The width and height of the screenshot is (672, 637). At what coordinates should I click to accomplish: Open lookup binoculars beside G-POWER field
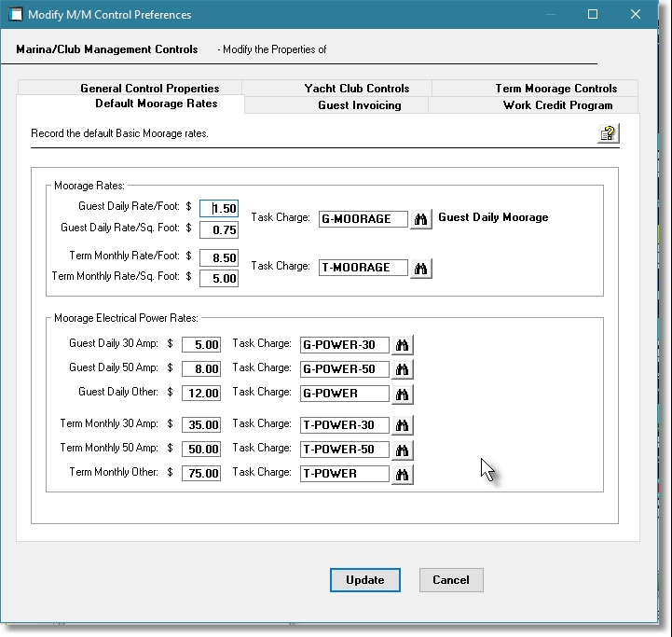coord(402,394)
